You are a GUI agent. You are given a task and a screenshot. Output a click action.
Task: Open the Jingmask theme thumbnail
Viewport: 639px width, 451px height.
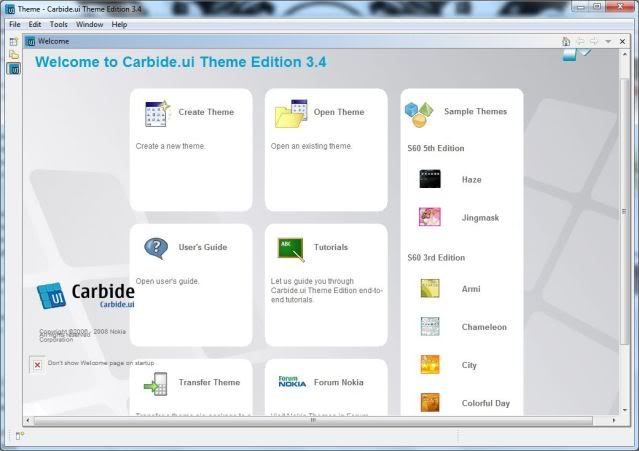pyautogui.click(x=430, y=217)
